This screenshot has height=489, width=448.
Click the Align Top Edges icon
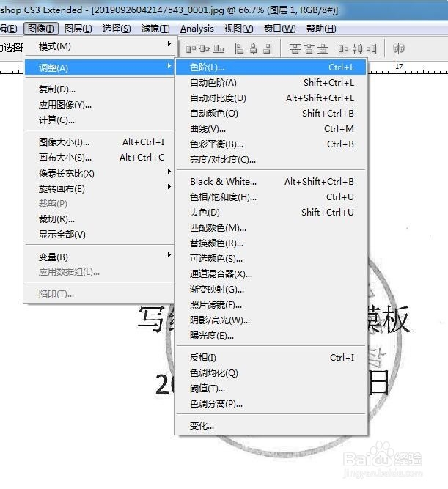[191, 48]
